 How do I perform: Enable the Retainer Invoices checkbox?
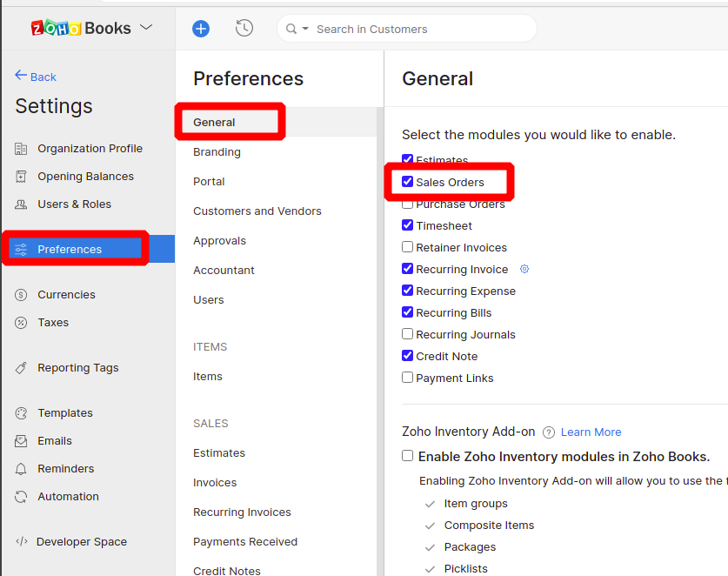point(407,246)
